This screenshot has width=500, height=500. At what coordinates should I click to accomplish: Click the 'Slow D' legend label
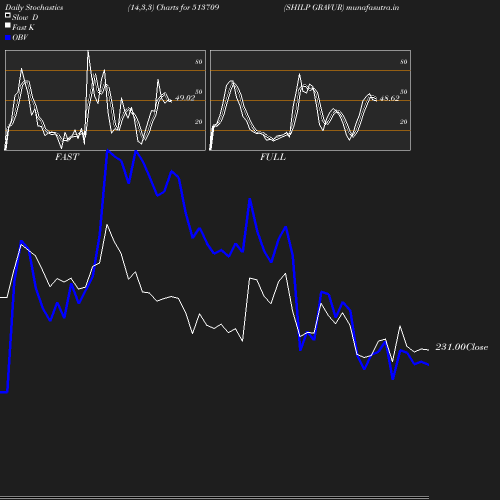(x=25, y=17)
